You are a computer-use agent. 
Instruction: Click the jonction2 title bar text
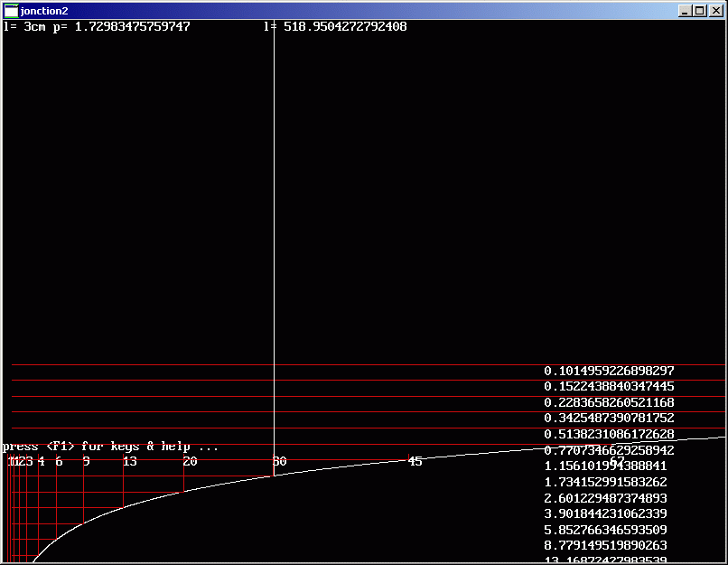coord(43,11)
